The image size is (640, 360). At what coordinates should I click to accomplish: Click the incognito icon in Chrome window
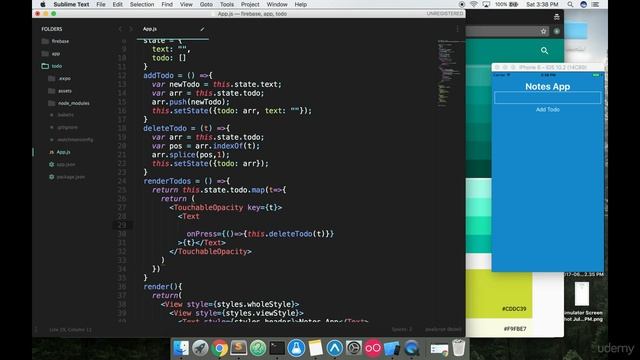[556, 17]
